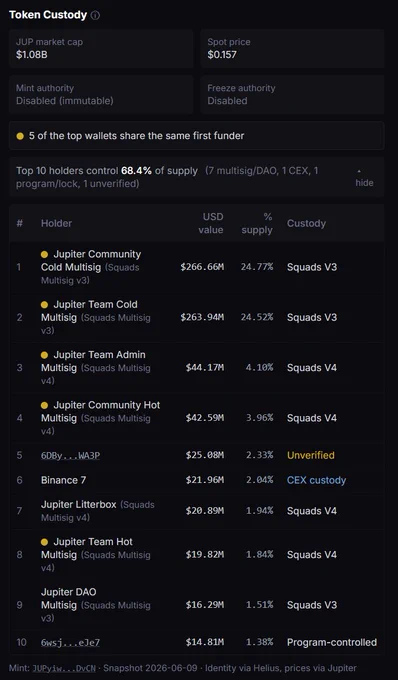Screen dimensions: 398x680
Task: Click yellow dot beside Jupiter Team Hot Multisig
Action: click(x=44, y=542)
